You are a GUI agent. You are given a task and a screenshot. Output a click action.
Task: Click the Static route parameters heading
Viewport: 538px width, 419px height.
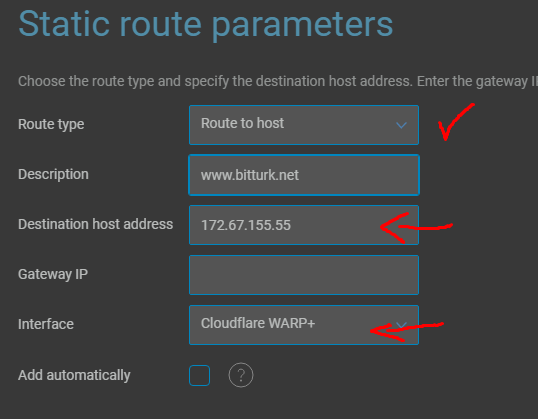(206, 24)
